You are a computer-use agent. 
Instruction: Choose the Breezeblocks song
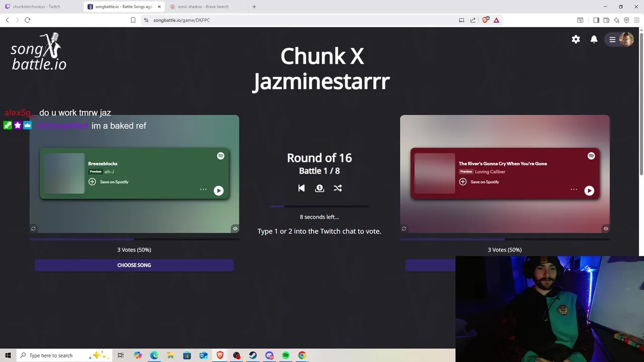(134, 265)
